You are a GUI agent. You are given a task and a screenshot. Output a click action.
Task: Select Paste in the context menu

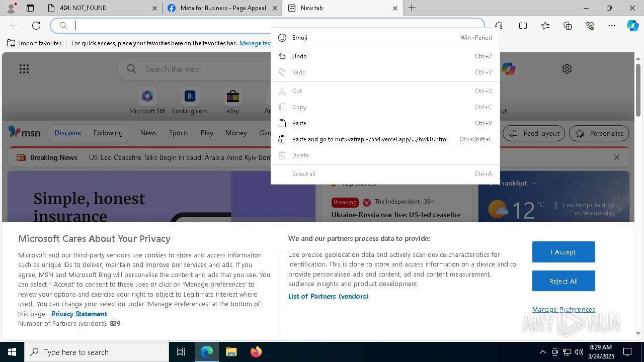[385, 123]
